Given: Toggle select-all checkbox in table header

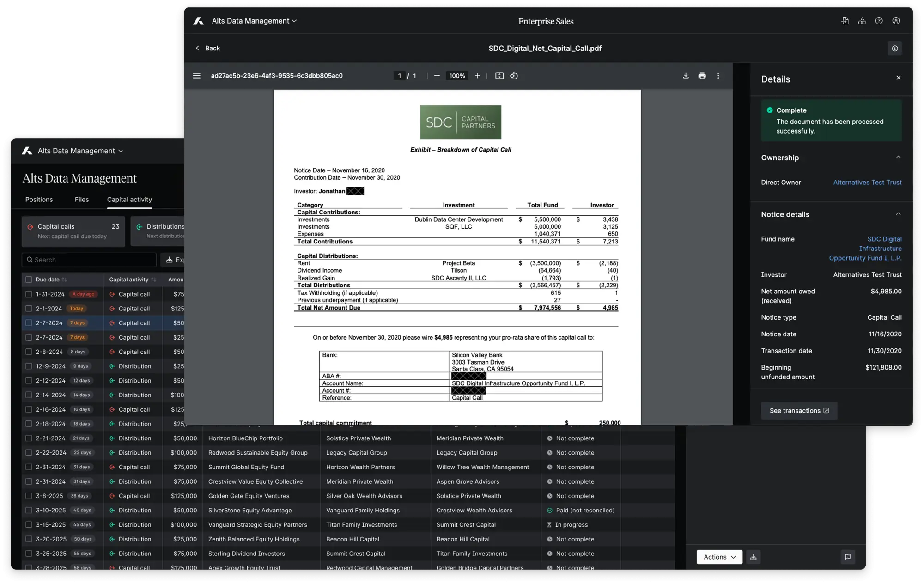Looking at the screenshot, I should pos(29,280).
